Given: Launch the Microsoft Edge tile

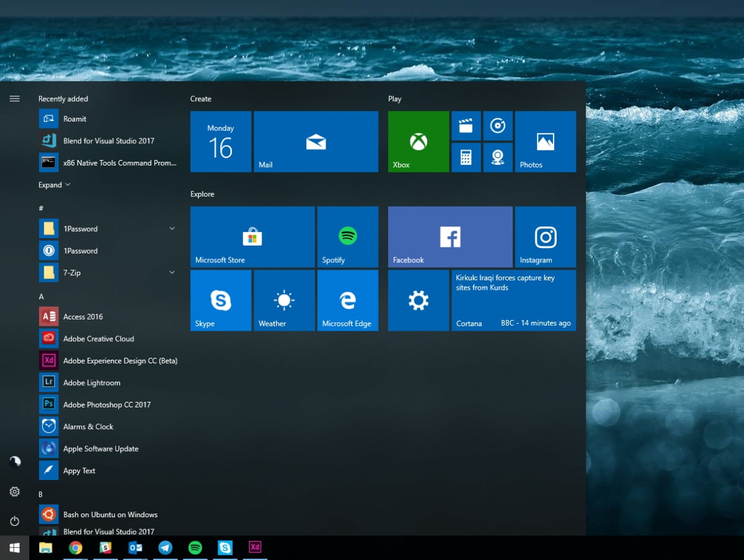Looking at the screenshot, I should pos(347,300).
